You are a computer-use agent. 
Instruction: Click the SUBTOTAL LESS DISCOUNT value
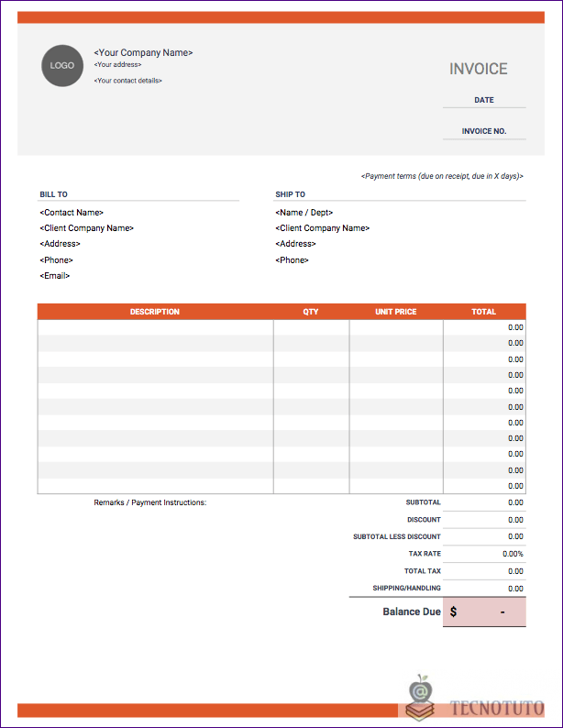[515, 536]
